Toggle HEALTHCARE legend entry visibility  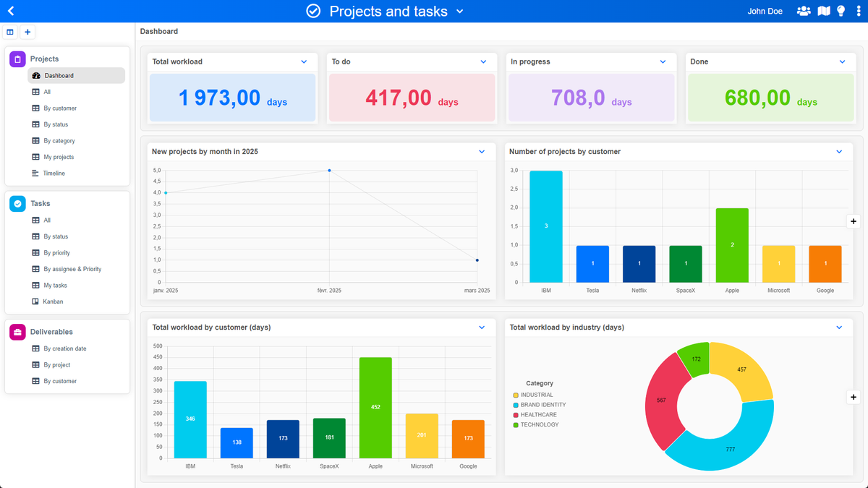[x=535, y=415]
